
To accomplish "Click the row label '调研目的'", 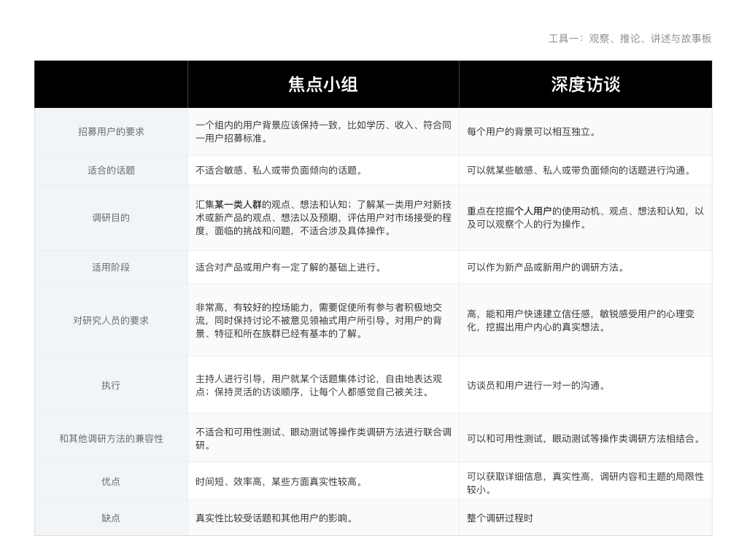I will (111, 217).
